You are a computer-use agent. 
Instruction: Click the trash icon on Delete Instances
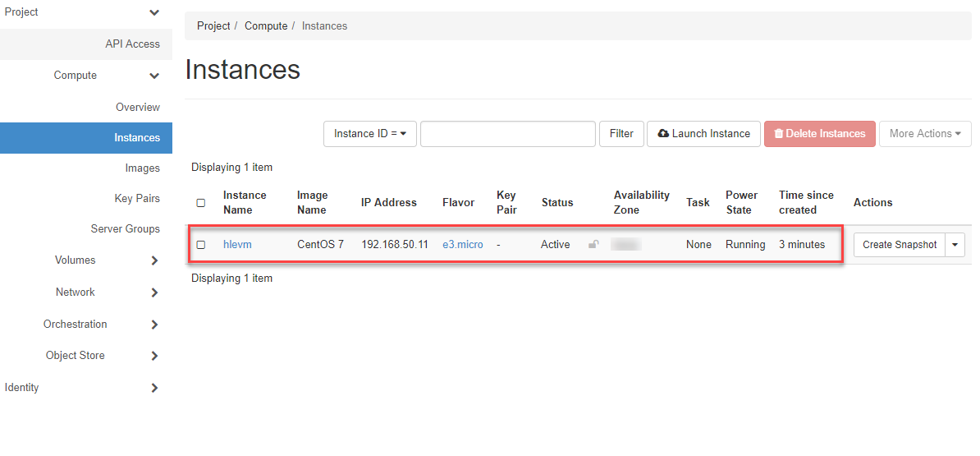(778, 134)
